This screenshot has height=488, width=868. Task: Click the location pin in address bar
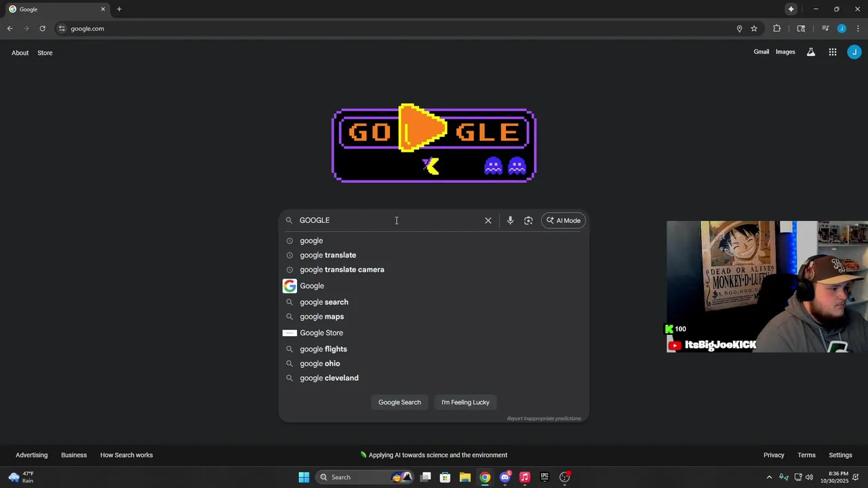tap(739, 28)
